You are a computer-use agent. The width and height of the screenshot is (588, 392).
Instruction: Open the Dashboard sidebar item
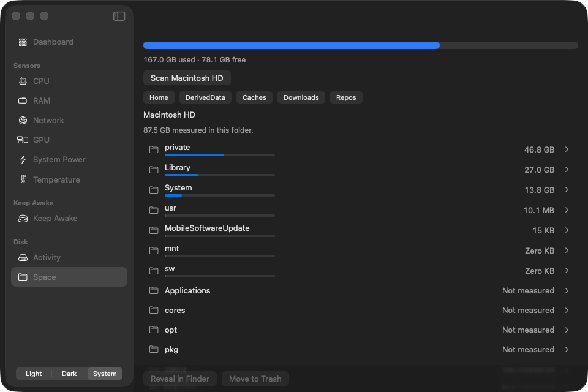69,42
